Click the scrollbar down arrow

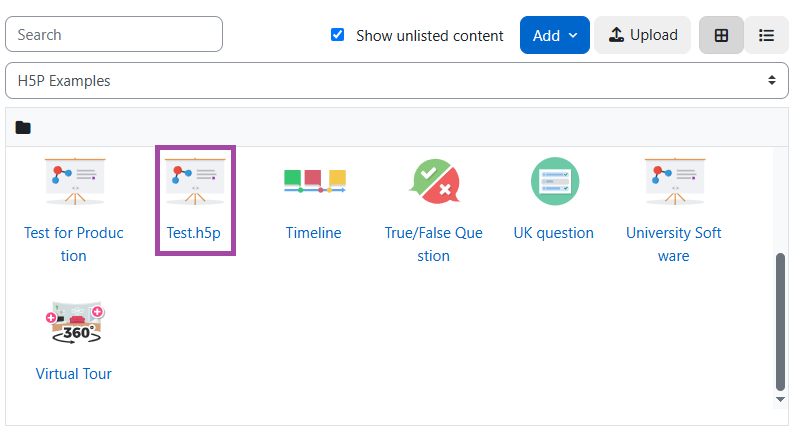(x=780, y=399)
